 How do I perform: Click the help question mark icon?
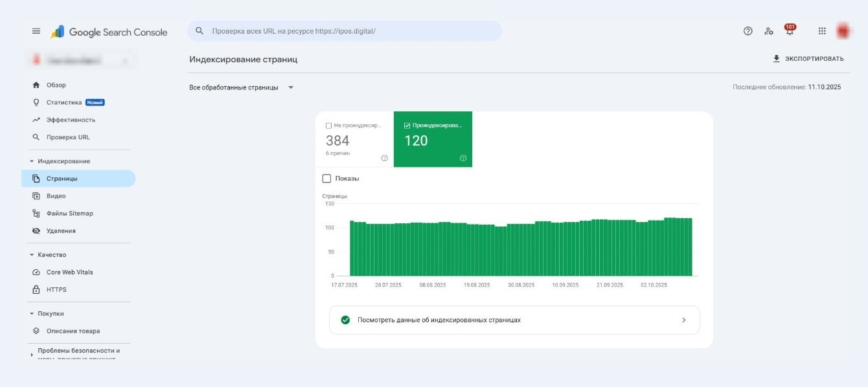(x=748, y=31)
